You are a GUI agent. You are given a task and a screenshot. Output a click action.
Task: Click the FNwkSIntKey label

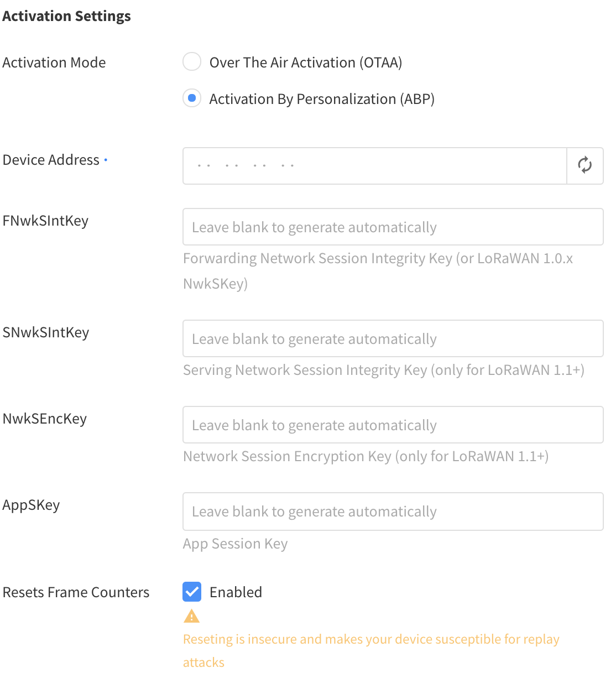tap(45, 221)
